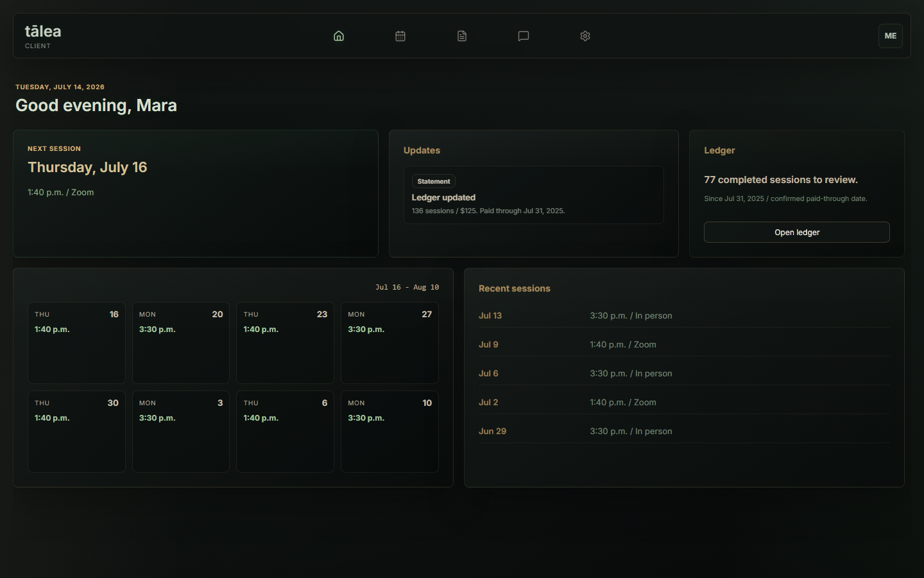The image size is (924, 578).
Task: Click the 136 sessions / $125 statement detail
Action: (488, 211)
